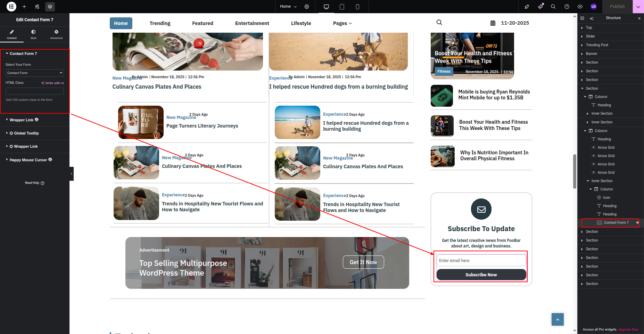Expand the Trending Post structure item

(x=582, y=45)
